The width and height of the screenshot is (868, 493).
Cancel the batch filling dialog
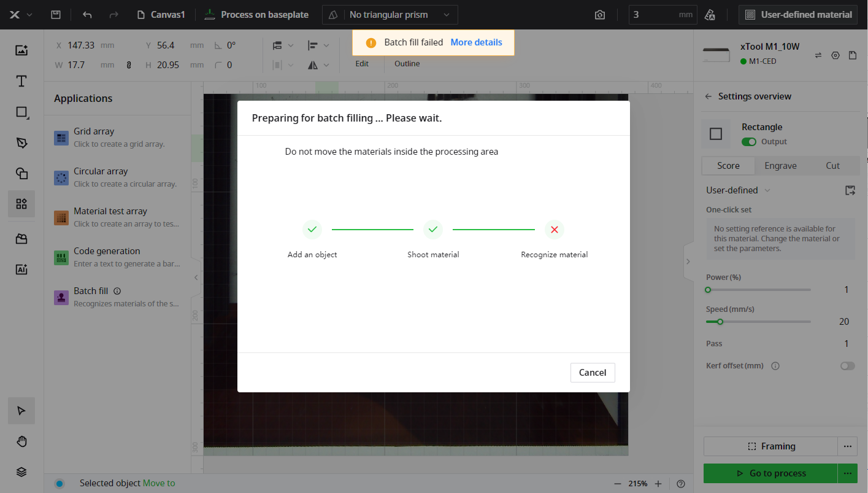(x=592, y=373)
